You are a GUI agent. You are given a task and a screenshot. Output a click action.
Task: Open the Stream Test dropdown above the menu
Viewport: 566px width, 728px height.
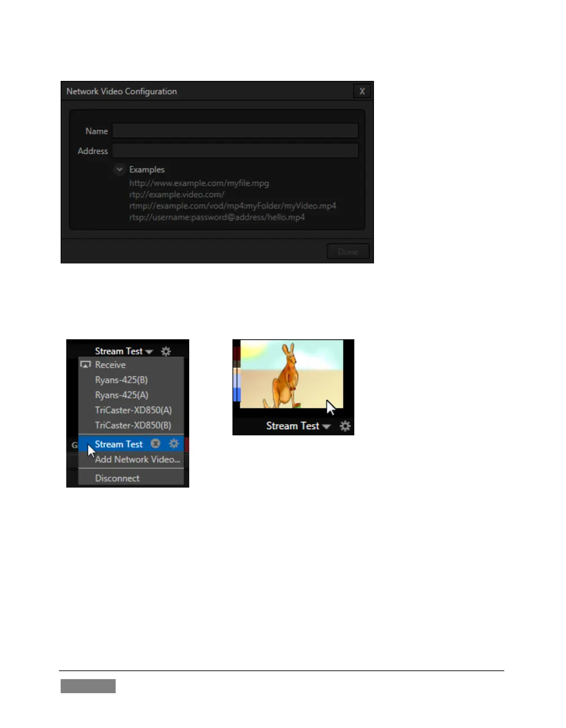pyautogui.click(x=124, y=351)
